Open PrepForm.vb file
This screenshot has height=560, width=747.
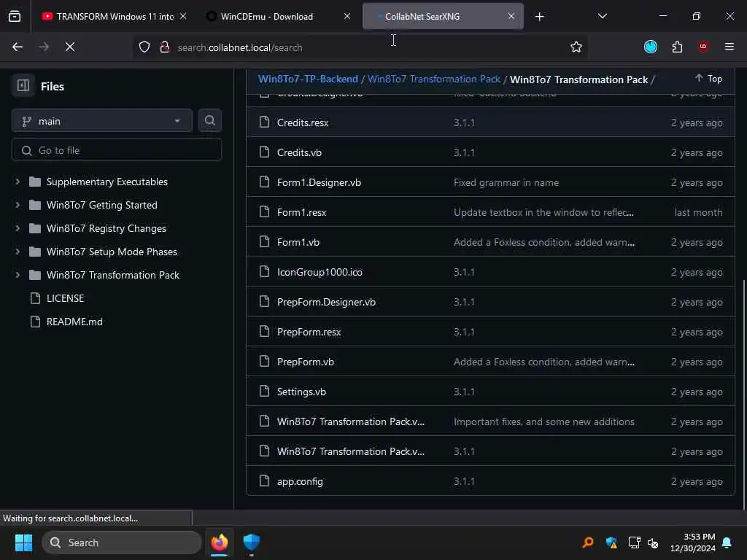306,362
